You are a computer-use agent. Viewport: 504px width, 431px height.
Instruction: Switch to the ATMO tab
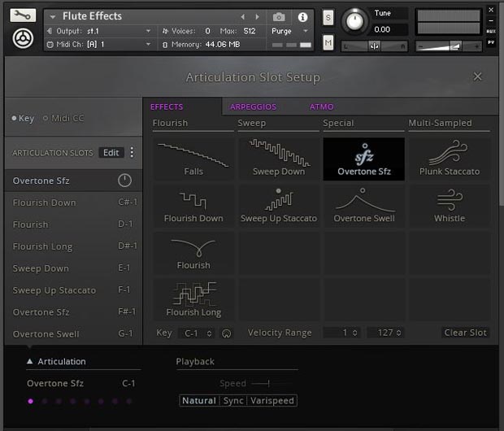click(x=321, y=107)
